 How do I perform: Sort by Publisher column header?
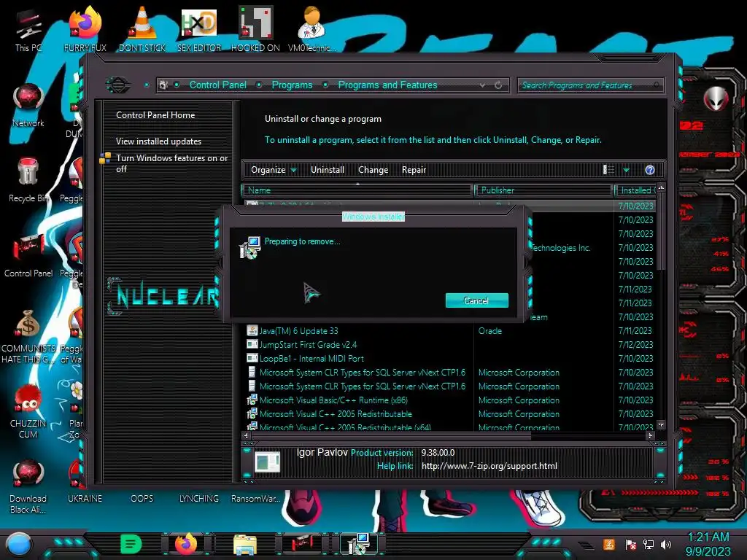click(543, 190)
